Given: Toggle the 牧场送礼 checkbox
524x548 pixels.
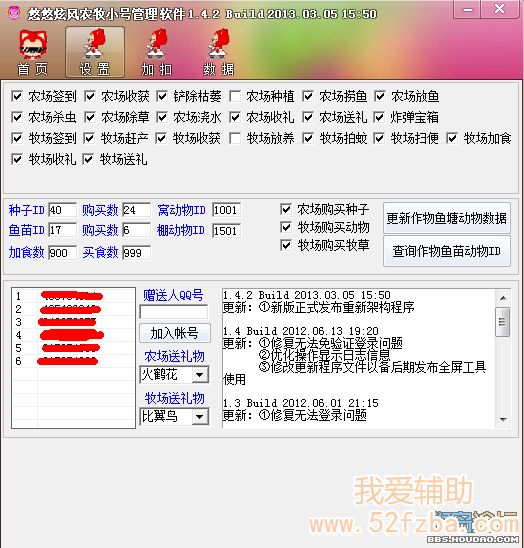Looking at the screenshot, I should (x=88, y=159).
